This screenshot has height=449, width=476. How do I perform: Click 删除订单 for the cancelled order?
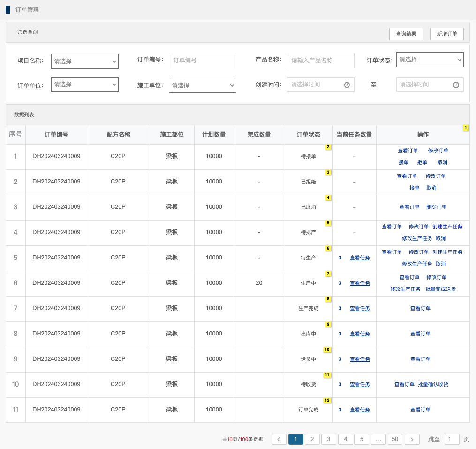point(436,207)
